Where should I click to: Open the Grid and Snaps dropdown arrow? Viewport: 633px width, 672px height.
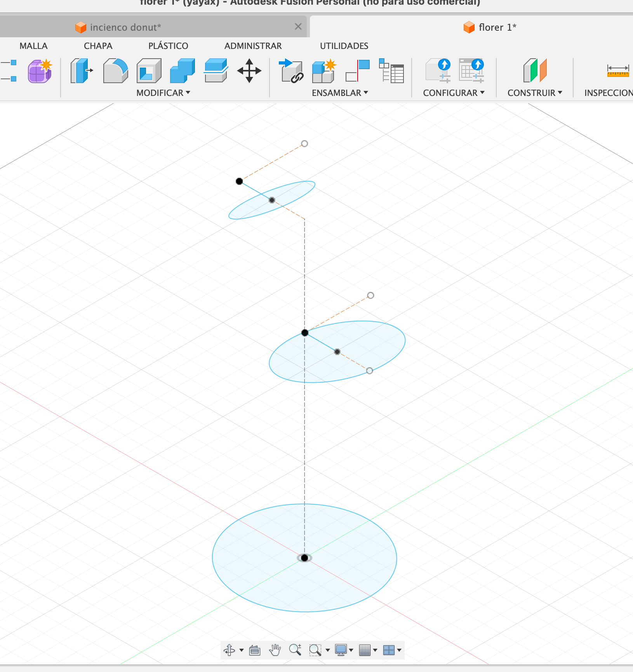375,650
